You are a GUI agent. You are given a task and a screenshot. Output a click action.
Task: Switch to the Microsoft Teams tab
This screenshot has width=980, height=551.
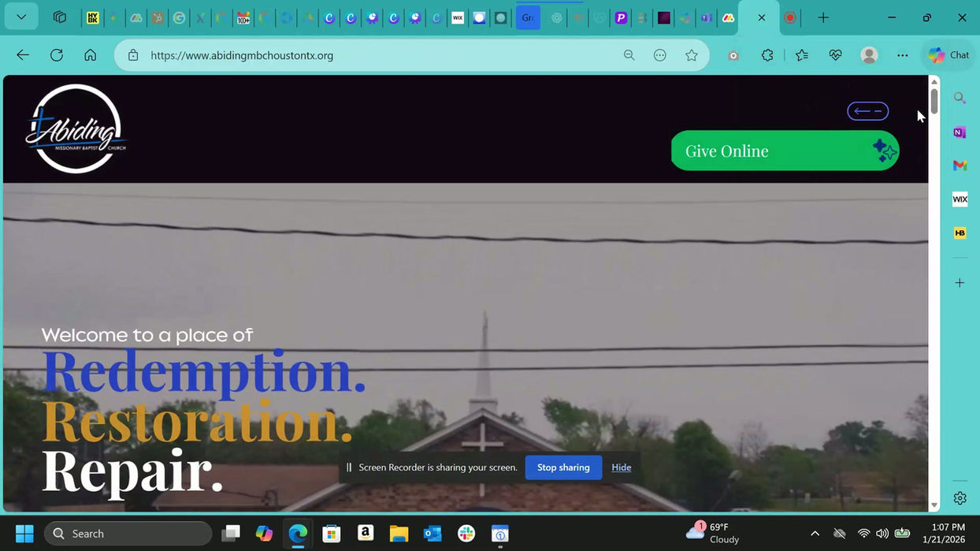(707, 17)
